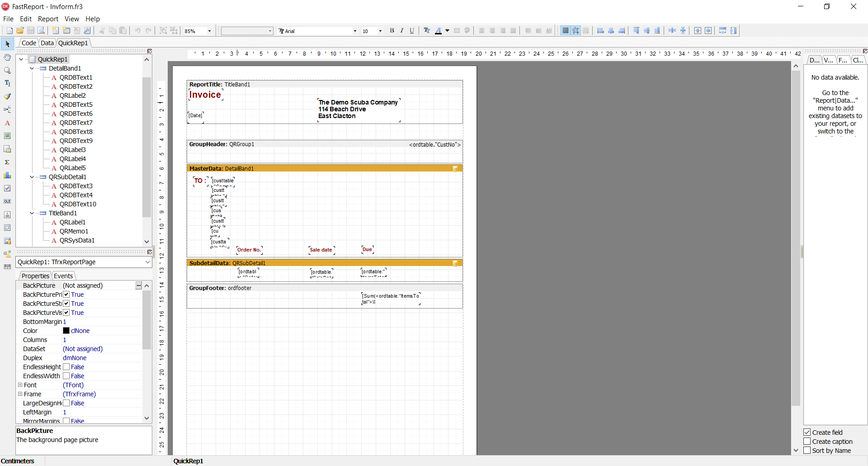This screenshot has width=868, height=466.
Task: Select the Picture Object tool
Action: click(7, 136)
